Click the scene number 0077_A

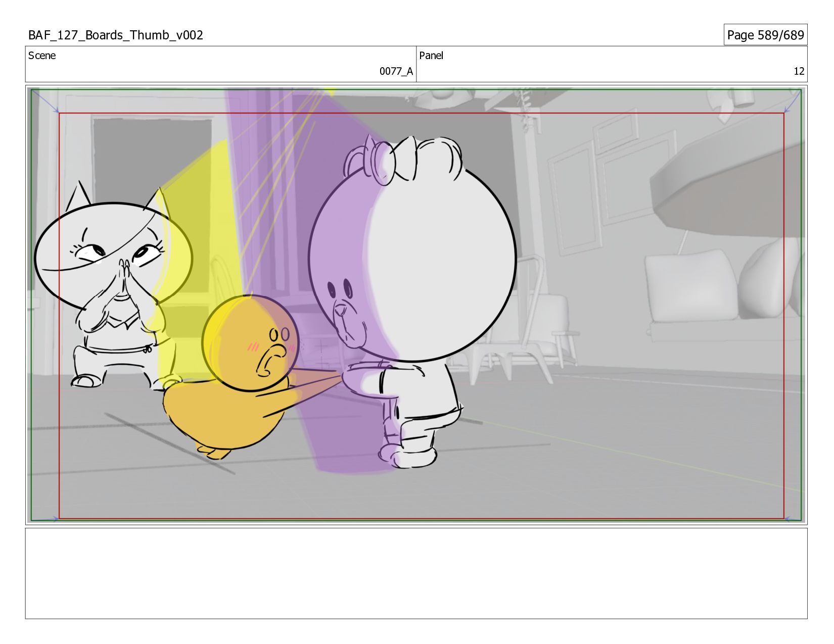click(396, 71)
